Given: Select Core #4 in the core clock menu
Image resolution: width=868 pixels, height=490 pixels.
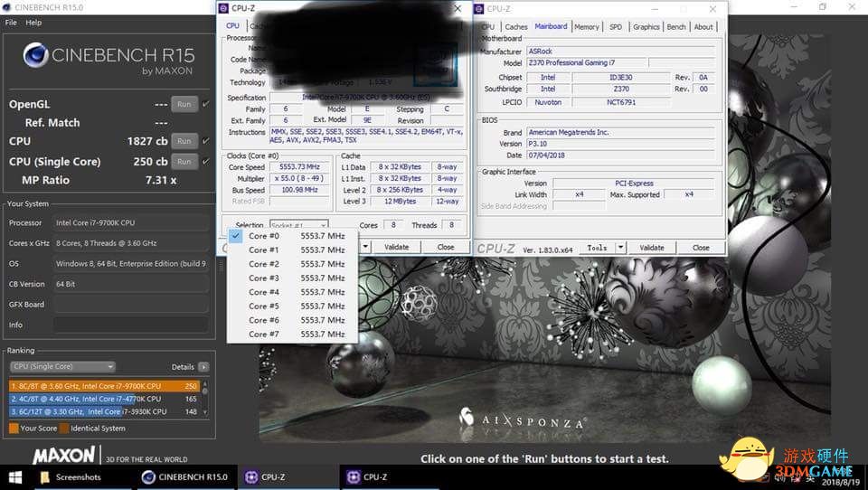Looking at the screenshot, I should pyautogui.click(x=293, y=292).
